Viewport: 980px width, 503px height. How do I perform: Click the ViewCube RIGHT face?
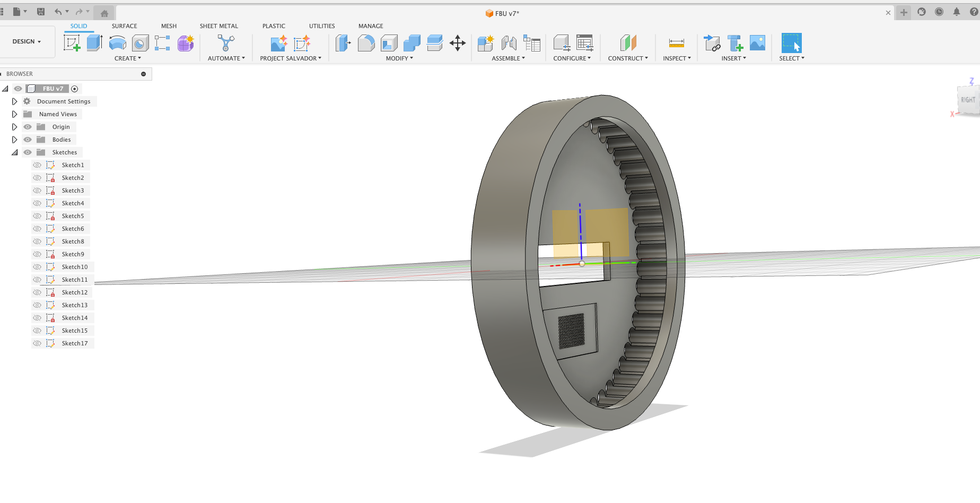[x=968, y=100]
